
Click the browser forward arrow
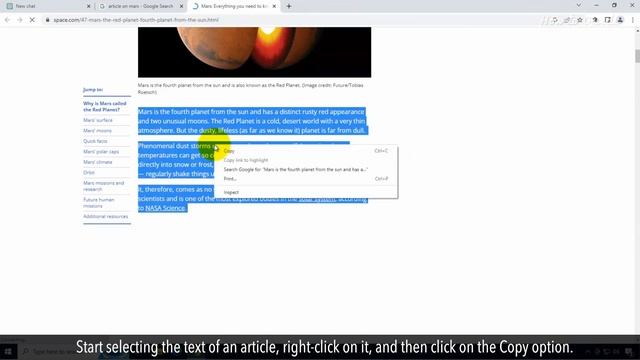(x=20, y=20)
